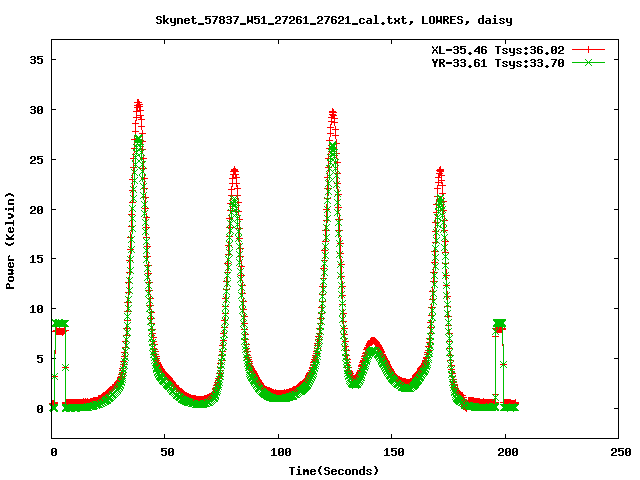Click the Power (Kelvin) axis label
Viewport: 640px width, 480px height.
[x=10, y=241]
